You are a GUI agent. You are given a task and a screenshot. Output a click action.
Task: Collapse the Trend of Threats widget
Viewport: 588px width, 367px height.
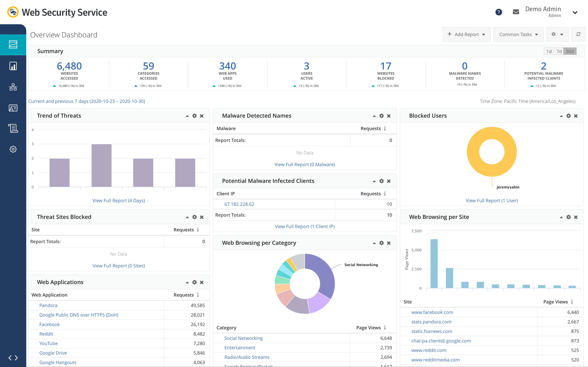(x=187, y=116)
